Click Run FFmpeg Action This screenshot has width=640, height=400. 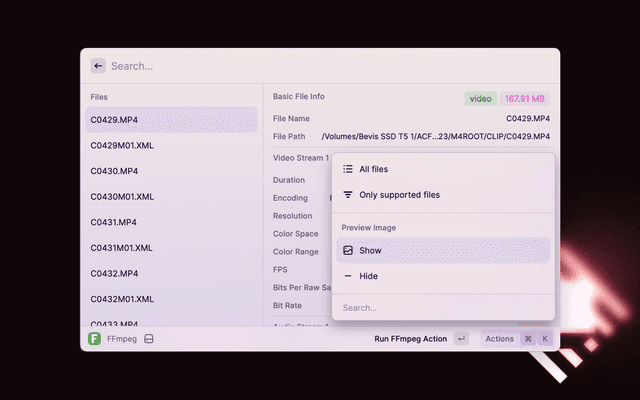point(410,339)
